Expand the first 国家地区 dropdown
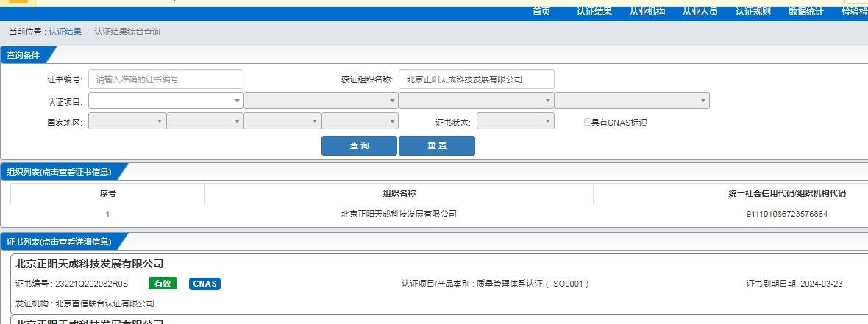The image size is (868, 324). click(x=127, y=121)
